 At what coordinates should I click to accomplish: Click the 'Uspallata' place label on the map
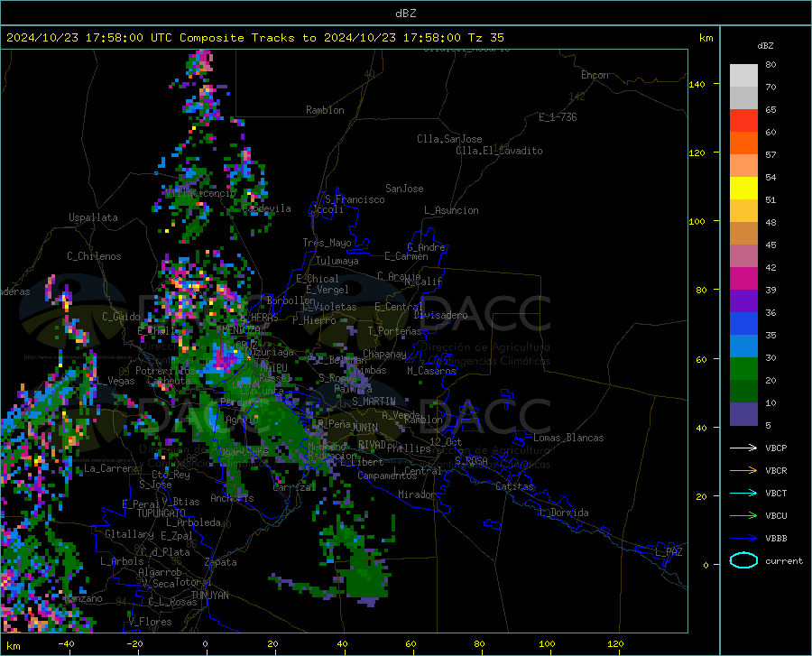point(93,218)
